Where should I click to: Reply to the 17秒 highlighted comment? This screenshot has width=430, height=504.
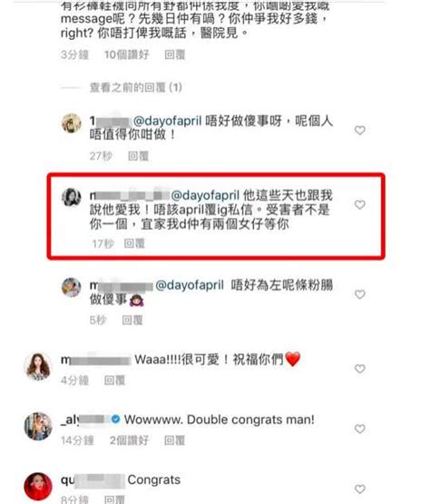coord(134,243)
